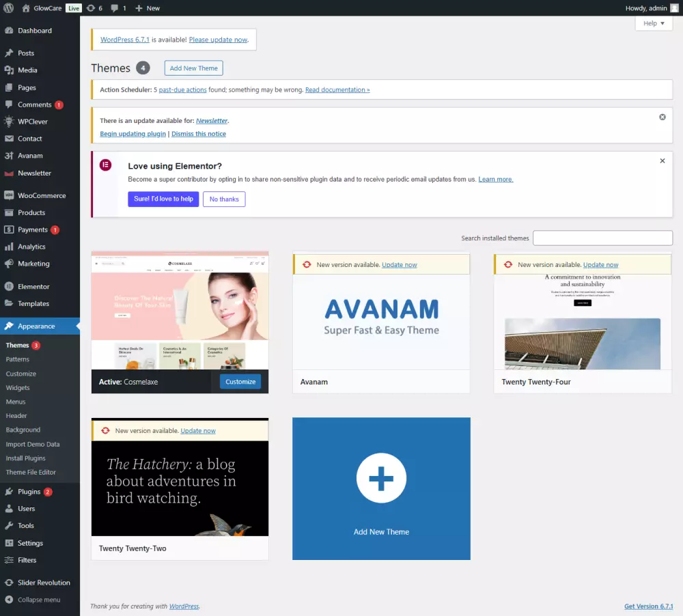Click Update now on Twenty Twenty-Two

pos(198,431)
